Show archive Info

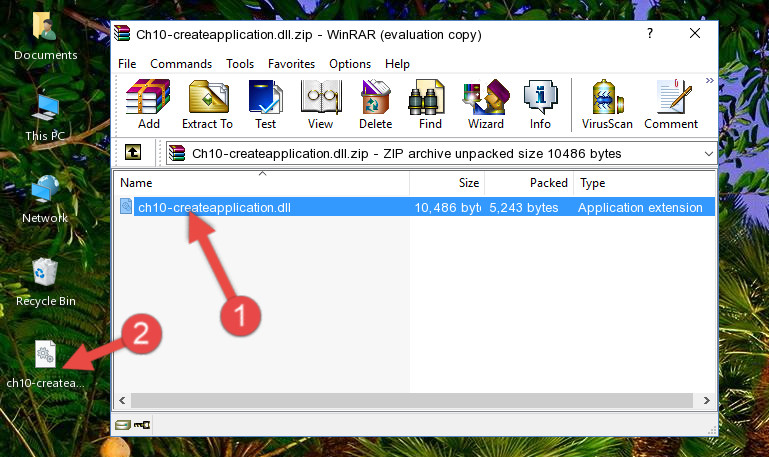[540, 104]
